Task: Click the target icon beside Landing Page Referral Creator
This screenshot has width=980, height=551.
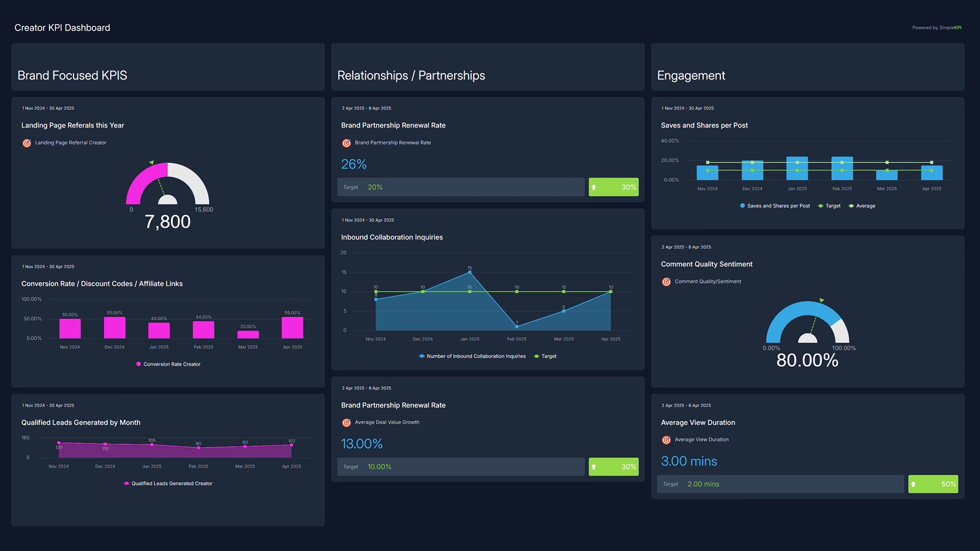Action: tap(27, 143)
